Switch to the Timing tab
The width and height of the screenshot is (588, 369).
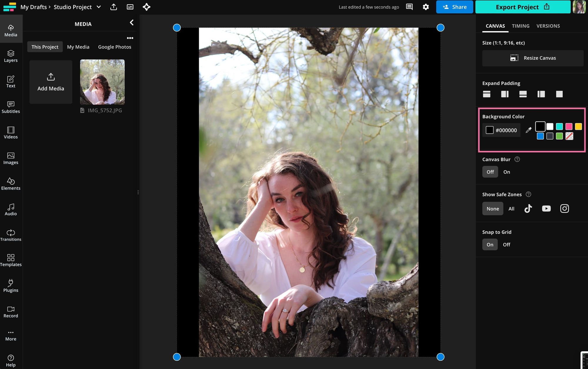tap(520, 26)
